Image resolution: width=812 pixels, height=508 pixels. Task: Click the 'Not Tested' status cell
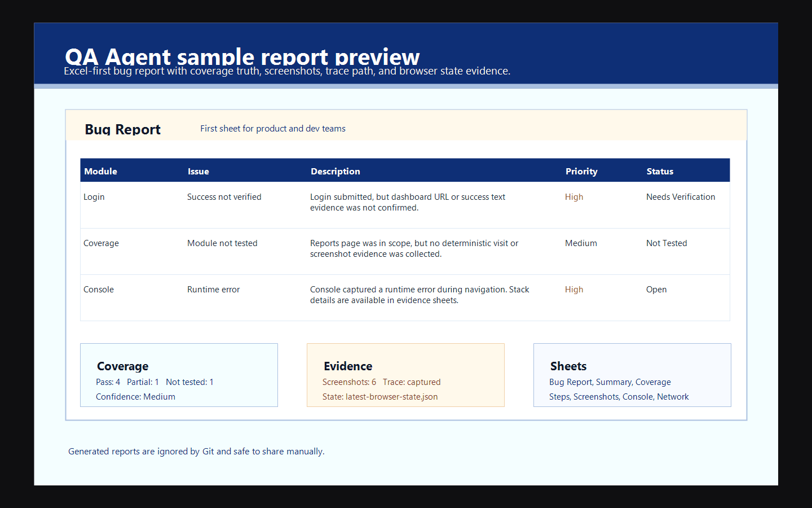click(x=667, y=243)
